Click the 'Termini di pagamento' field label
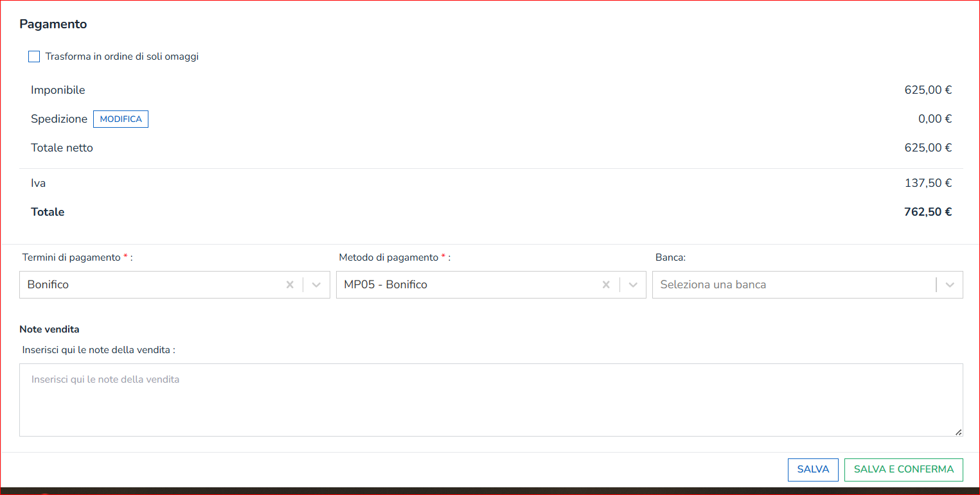The image size is (980, 495). coord(71,257)
